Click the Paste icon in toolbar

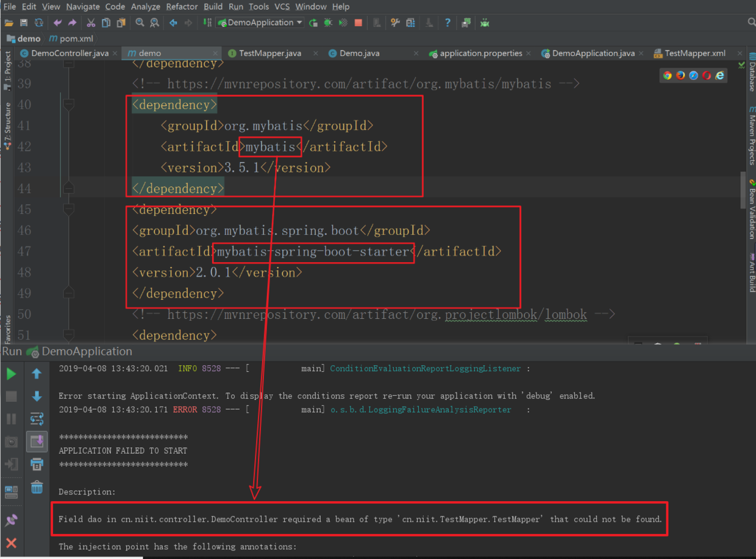click(x=121, y=23)
